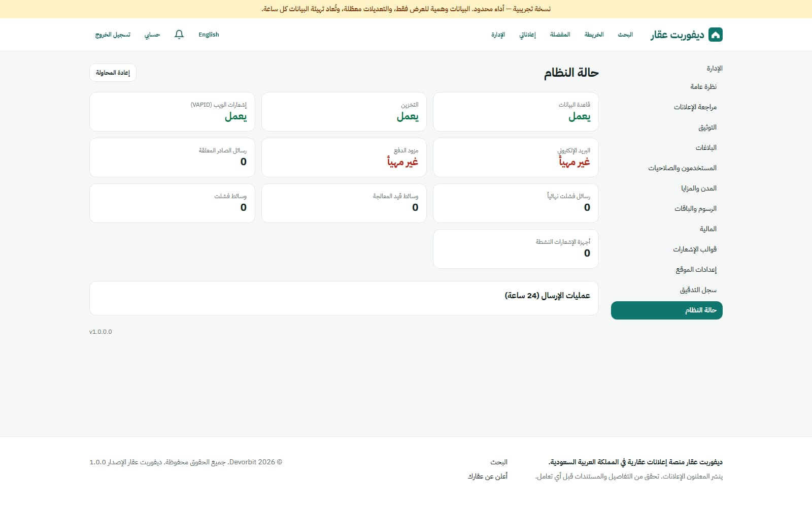Click عمليات الإرسال (24 ساعة) heading
This screenshot has height=508, width=812.
pos(547,296)
